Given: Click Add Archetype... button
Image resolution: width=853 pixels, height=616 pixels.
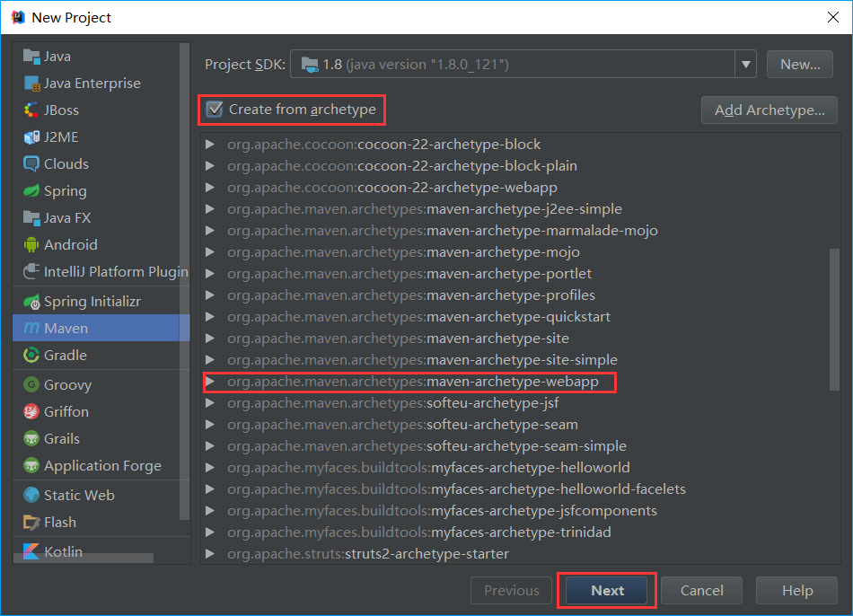Looking at the screenshot, I should (769, 110).
